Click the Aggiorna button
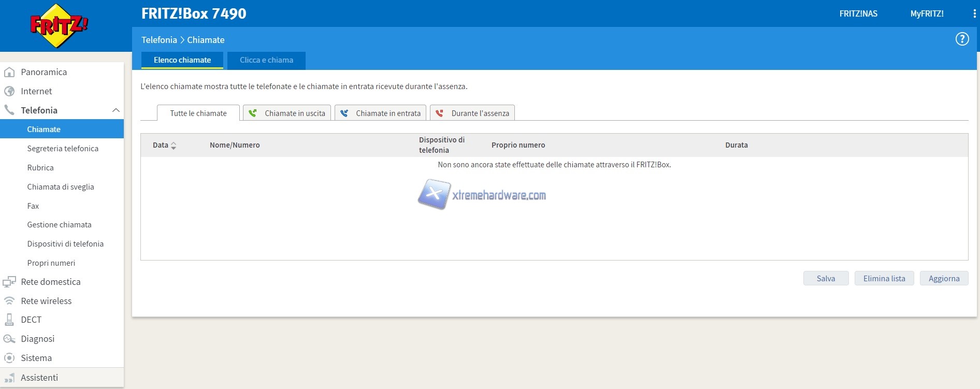 (x=944, y=279)
